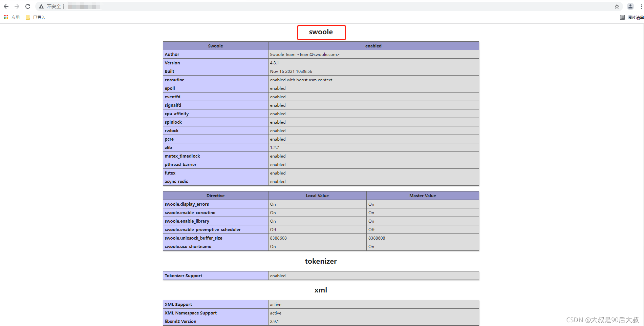Click the Master Value column header
The height and width of the screenshot is (326, 644).
[423, 196]
